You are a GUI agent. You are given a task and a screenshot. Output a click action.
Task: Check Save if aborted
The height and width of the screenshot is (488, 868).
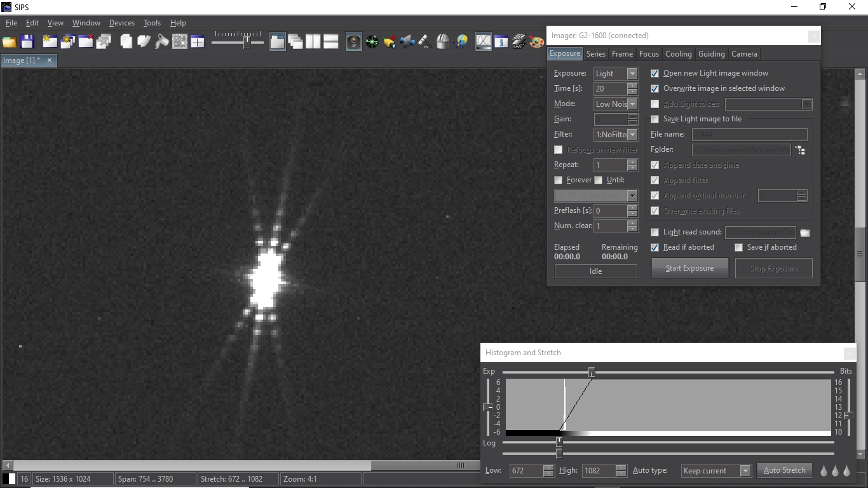click(738, 247)
